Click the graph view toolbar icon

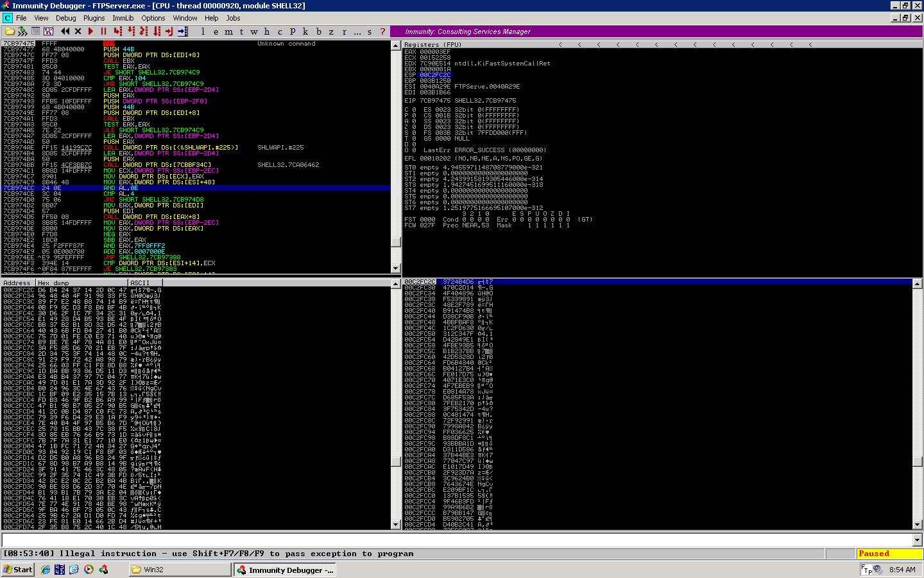tap(49, 31)
